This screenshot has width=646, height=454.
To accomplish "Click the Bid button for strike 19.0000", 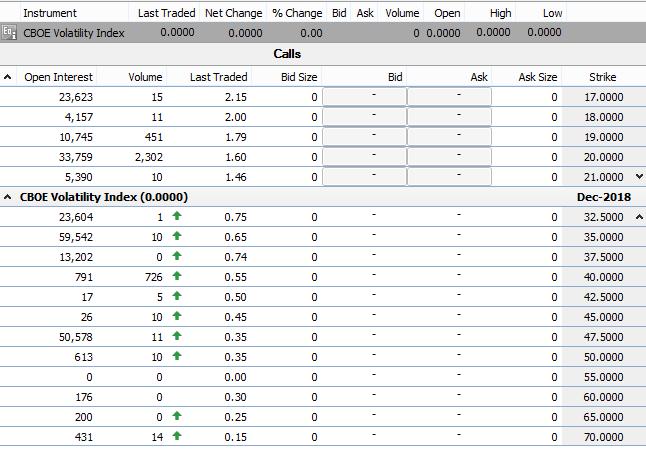I will (365, 137).
